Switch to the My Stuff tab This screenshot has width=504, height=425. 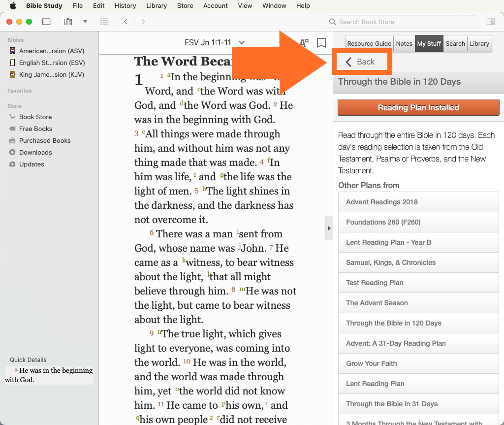429,44
